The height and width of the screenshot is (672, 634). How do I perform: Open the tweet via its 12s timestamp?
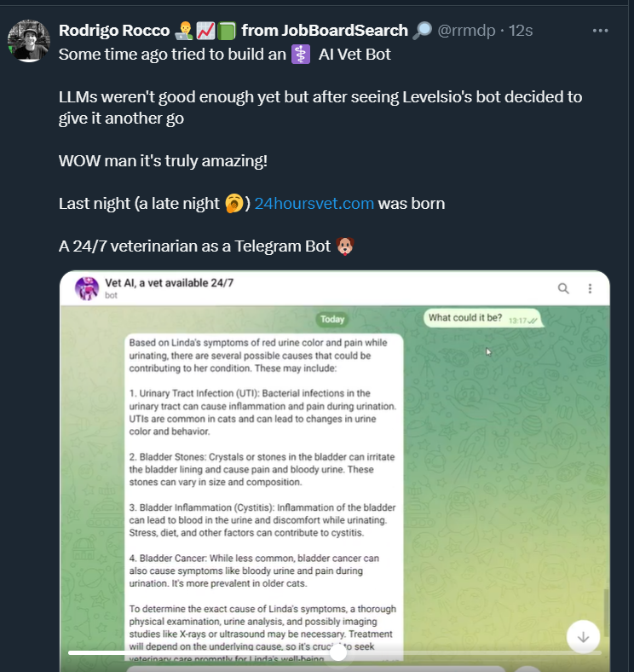click(521, 31)
